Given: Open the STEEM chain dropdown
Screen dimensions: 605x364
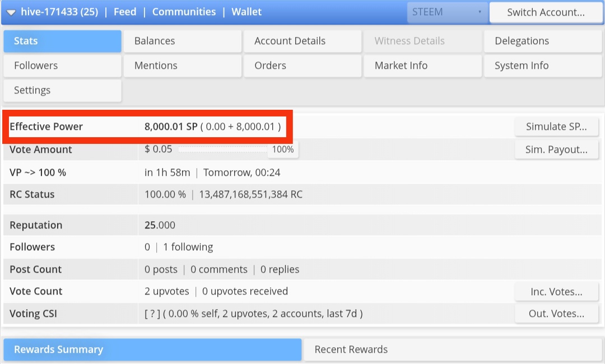Looking at the screenshot, I should [x=447, y=12].
